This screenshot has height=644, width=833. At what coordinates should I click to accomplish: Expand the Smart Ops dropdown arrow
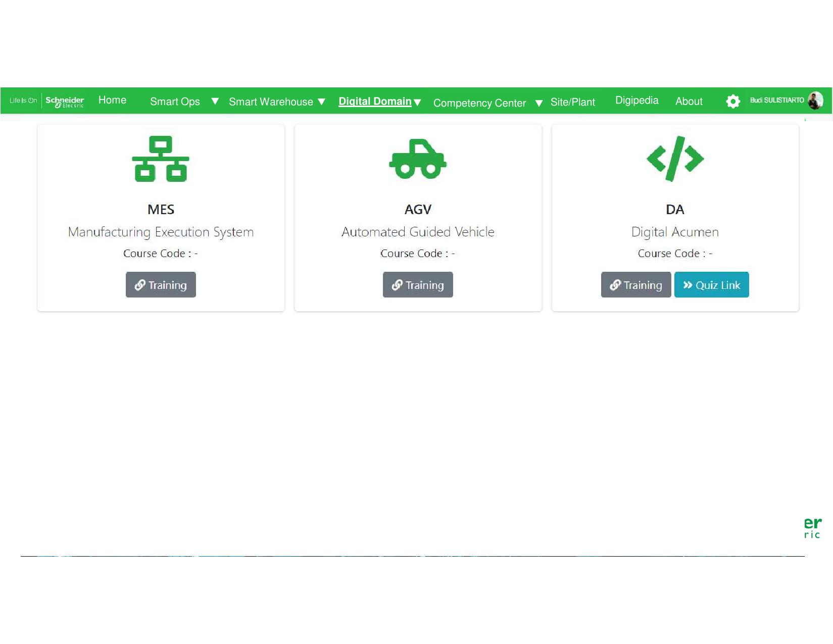215,102
